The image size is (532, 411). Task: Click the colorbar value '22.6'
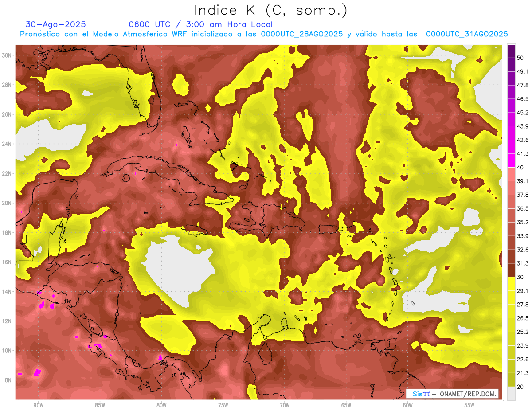(522, 360)
